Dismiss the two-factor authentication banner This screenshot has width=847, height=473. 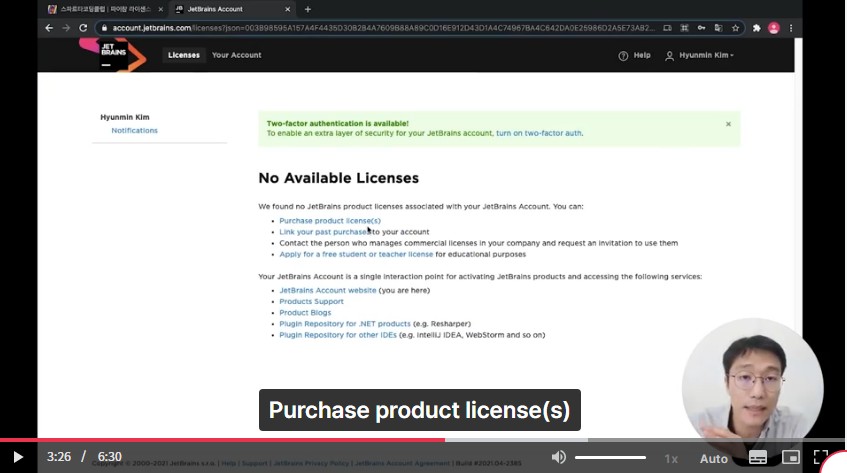728,124
